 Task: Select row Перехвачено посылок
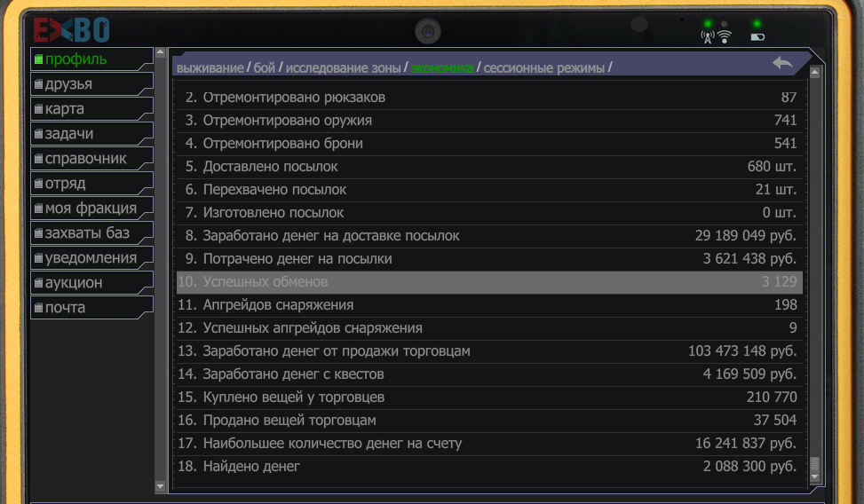coord(489,190)
